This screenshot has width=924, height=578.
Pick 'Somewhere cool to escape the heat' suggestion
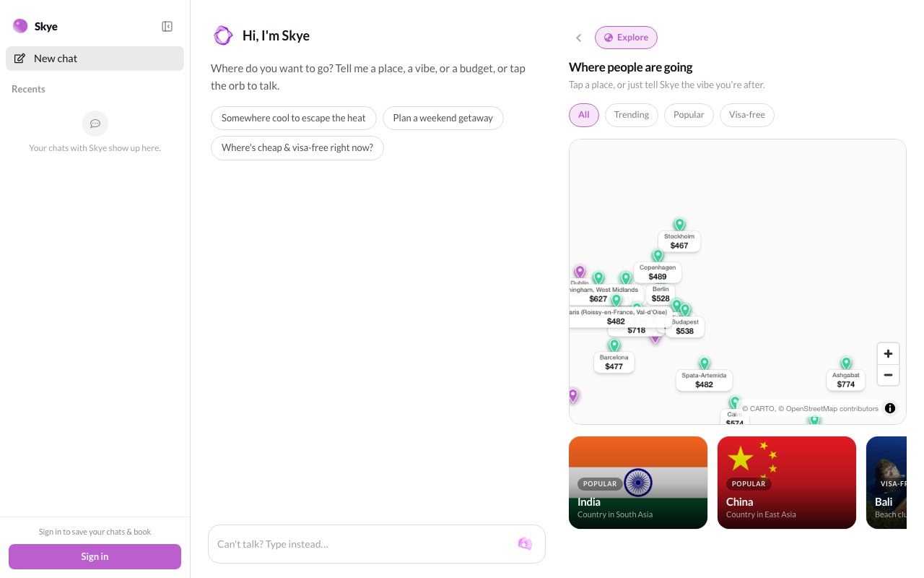294,118
